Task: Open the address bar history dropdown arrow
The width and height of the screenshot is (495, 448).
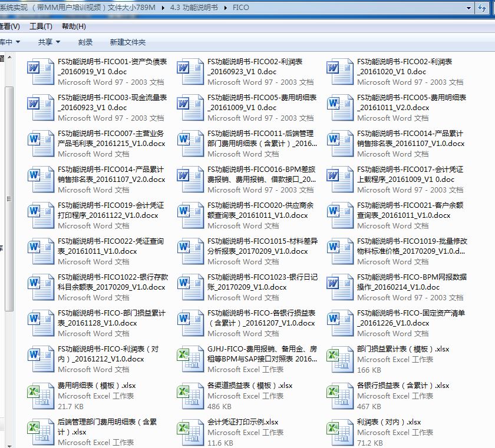Action: point(469,8)
